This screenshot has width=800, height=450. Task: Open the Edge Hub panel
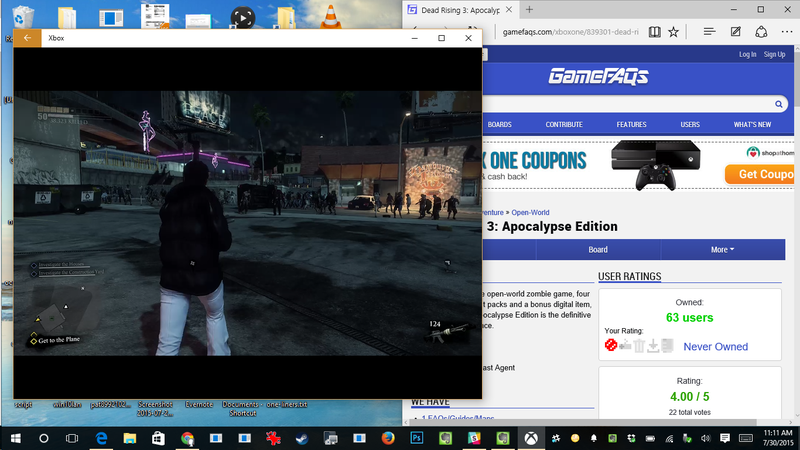click(709, 32)
